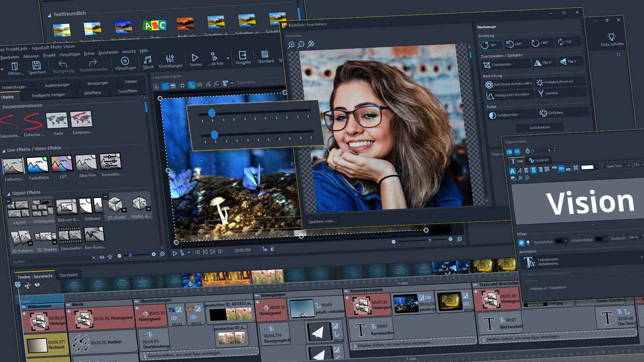This screenshot has height=362, width=644.
Task: Open the Musik toolbar icon
Action: point(147,60)
